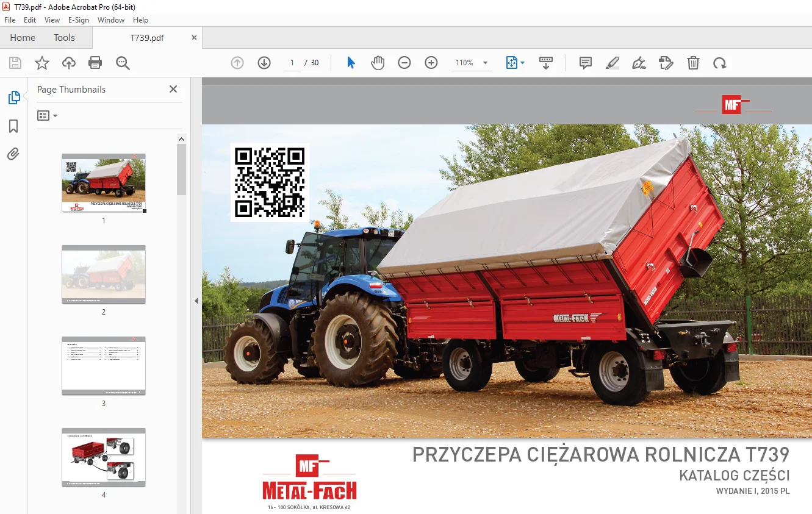Click the thumbnails panel scrollbar
This screenshot has width=812, height=514.
point(182,170)
